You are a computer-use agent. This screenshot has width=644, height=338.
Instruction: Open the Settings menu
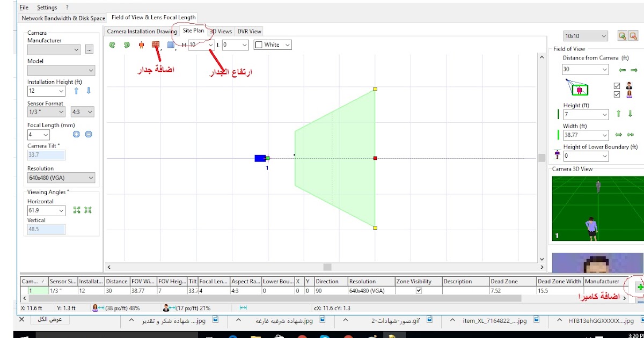pos(47,8)
